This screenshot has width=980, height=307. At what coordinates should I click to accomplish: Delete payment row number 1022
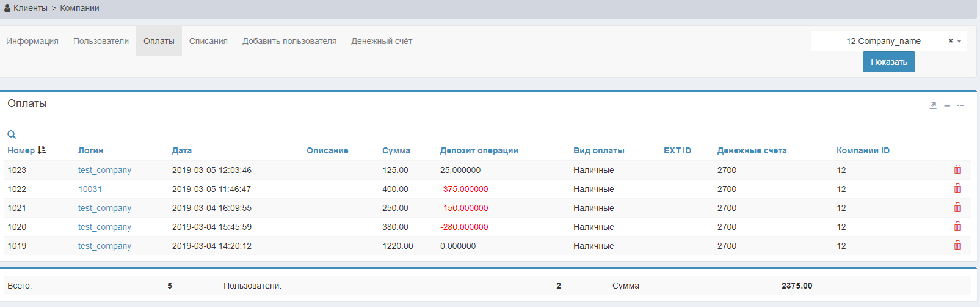[957, 188]
